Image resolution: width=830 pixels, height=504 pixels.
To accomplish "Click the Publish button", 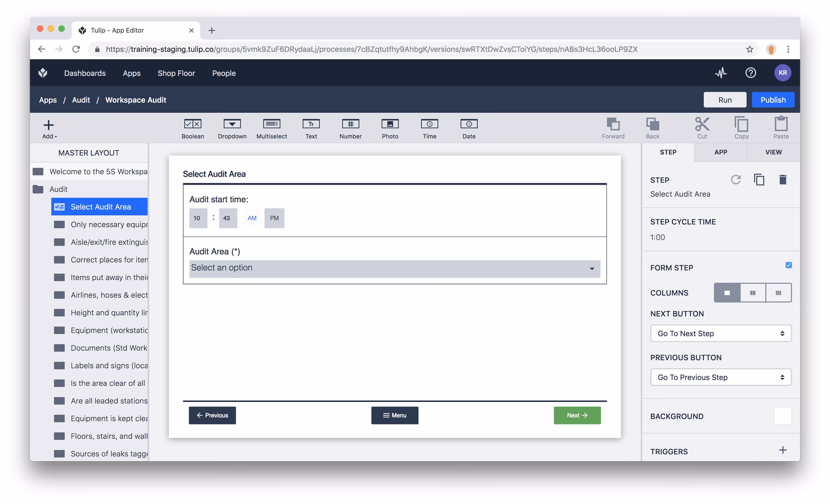I will [773, 100].
